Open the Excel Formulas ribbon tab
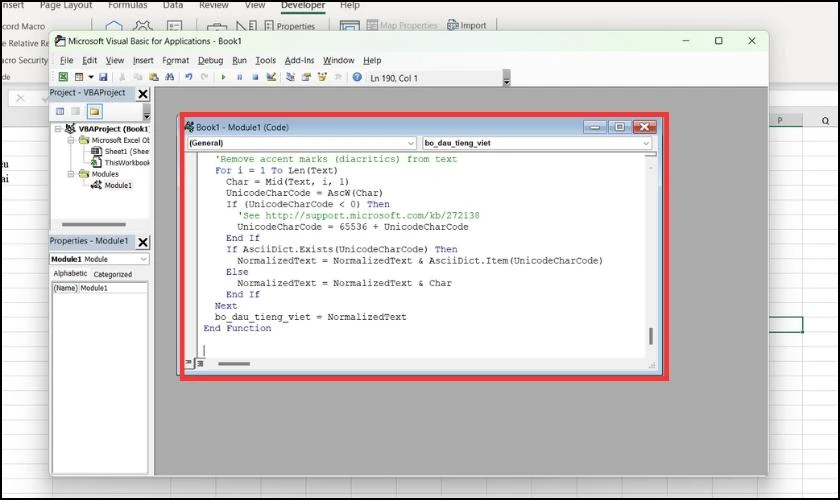Viewport: 840px width, 500px height. 128,5
